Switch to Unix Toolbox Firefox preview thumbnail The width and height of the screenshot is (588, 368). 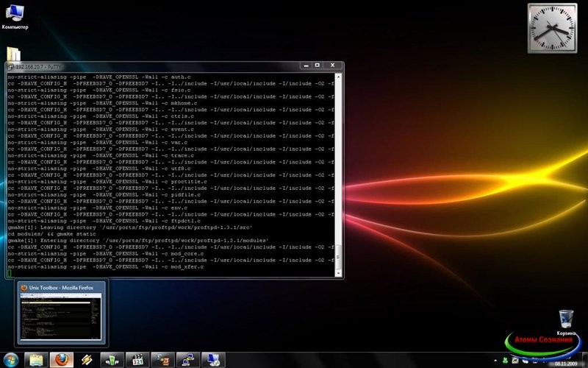coord(61,315)
